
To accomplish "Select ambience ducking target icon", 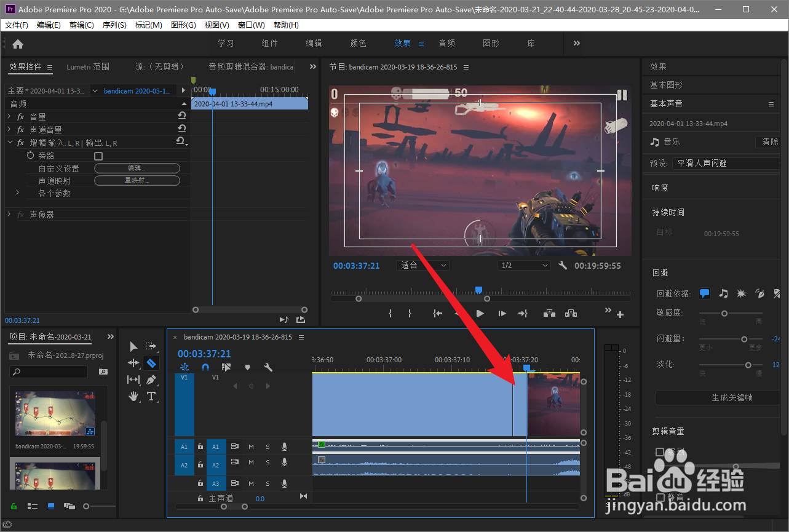I will pyautogui.click(x=760, y=293).
